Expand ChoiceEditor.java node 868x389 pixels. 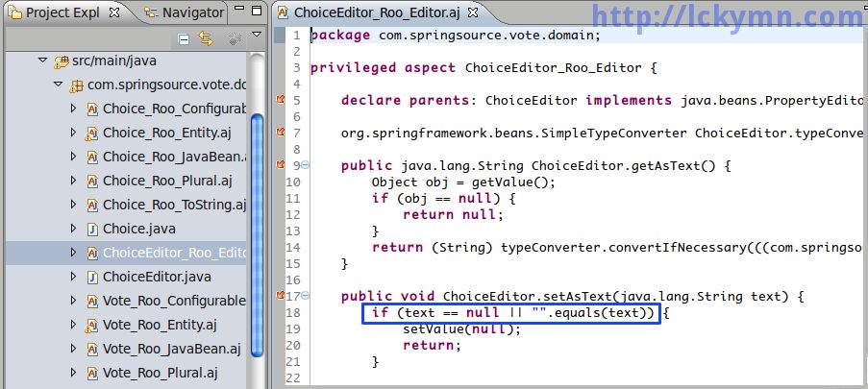(74, 276)
